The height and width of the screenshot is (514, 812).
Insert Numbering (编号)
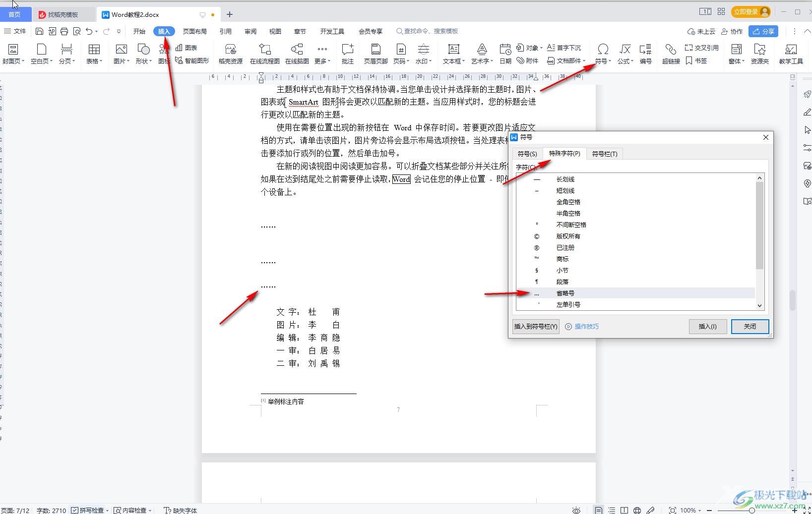tap(645, 54)
